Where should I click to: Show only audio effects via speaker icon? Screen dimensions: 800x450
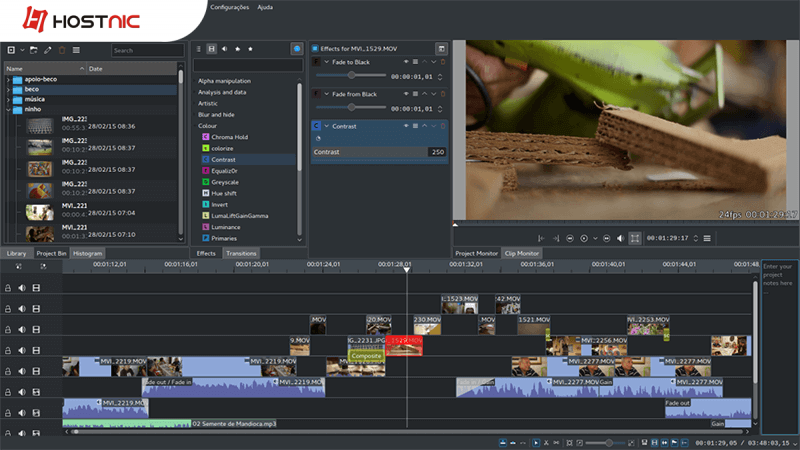pyautogui.click(x=224, y=49)
